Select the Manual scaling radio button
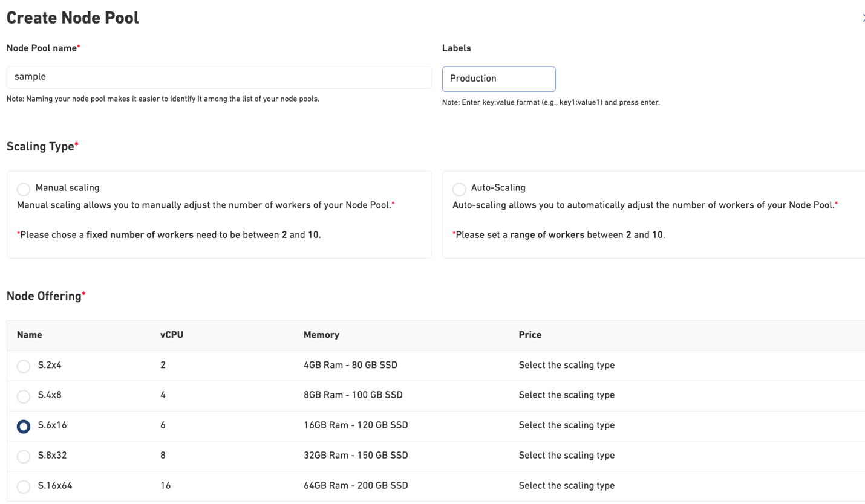Viewport: 865px width, 504px height. [24, 189]
